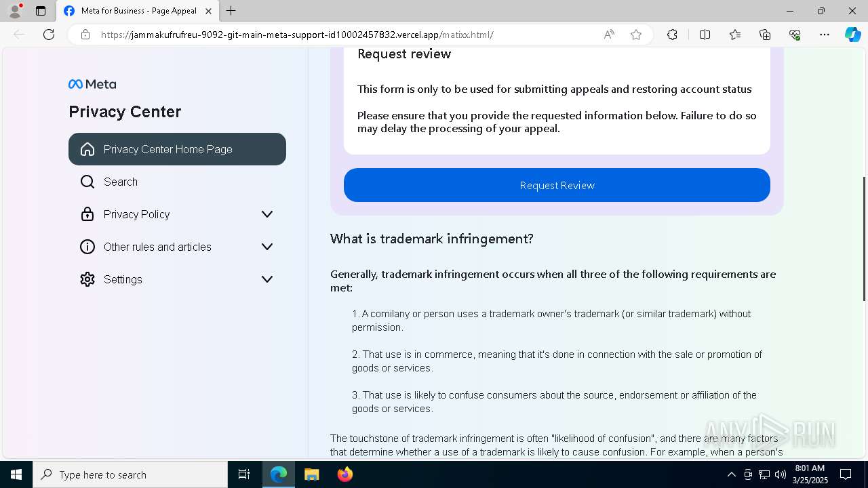Expand Other rules and articles chevron

267,247
